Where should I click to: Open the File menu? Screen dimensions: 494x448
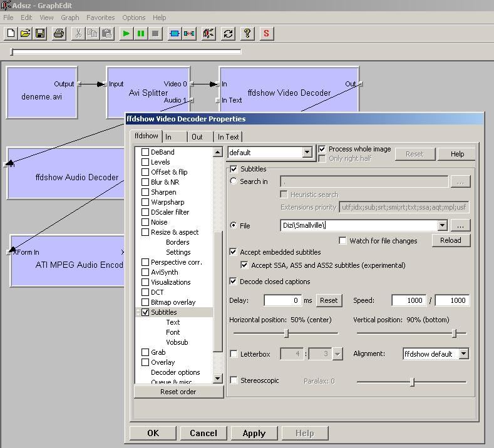[8, 18]
